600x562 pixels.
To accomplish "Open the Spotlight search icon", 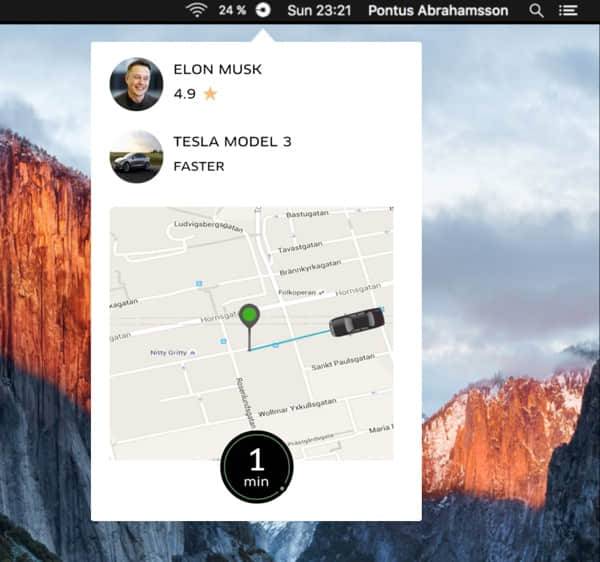I will pos(536,10).
